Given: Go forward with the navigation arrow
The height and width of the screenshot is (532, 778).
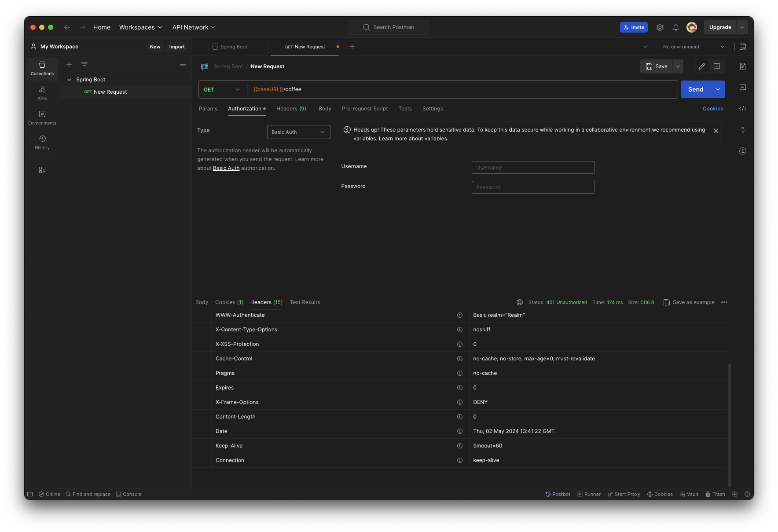Looking at the screenshot, I should (83, 27).
